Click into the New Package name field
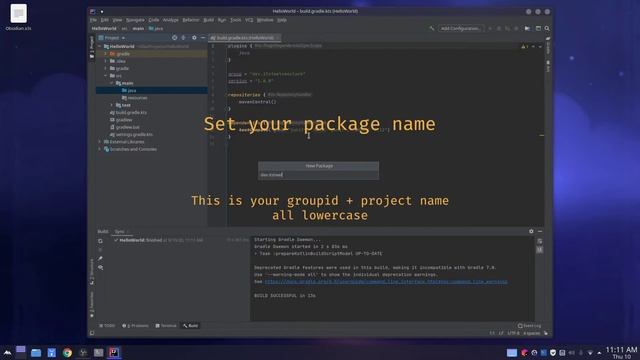640x360 pixels. coord(318,175)
